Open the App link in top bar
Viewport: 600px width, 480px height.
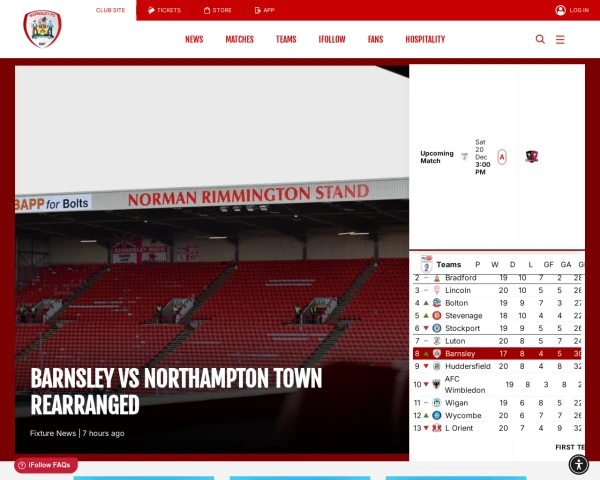[x=265, y=10]
